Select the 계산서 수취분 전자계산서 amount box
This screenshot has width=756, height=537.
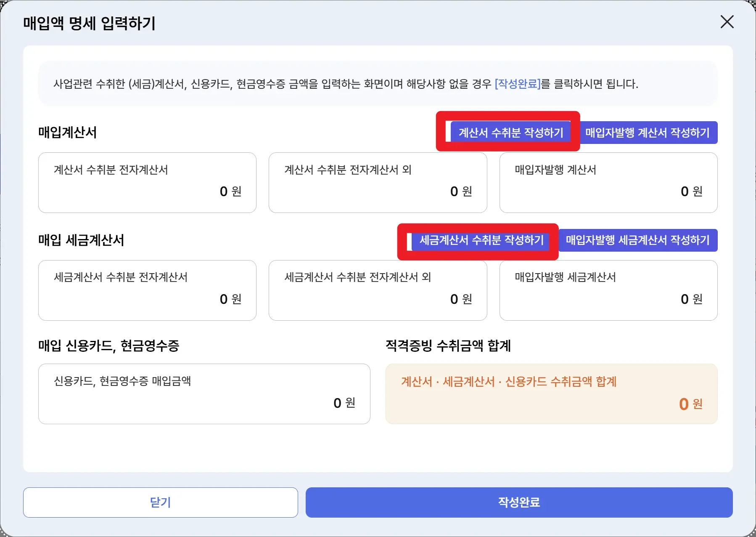[147, 183]
